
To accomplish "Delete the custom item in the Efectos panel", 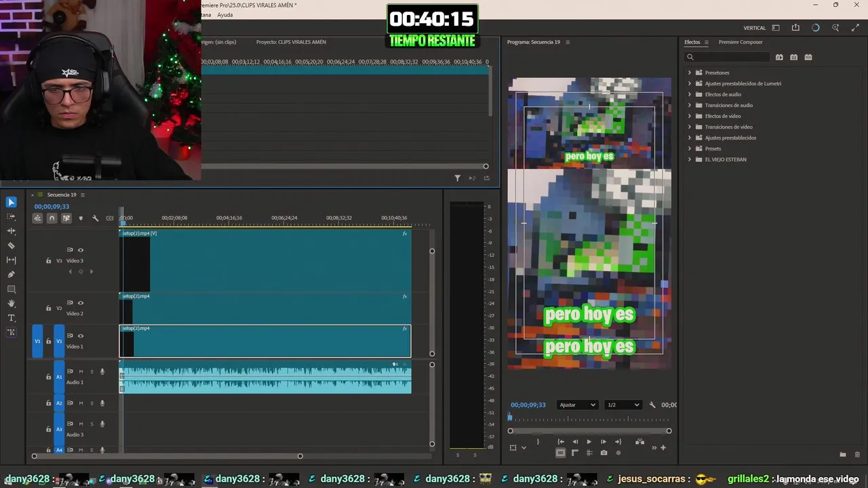I will click(x=857, y=454).
